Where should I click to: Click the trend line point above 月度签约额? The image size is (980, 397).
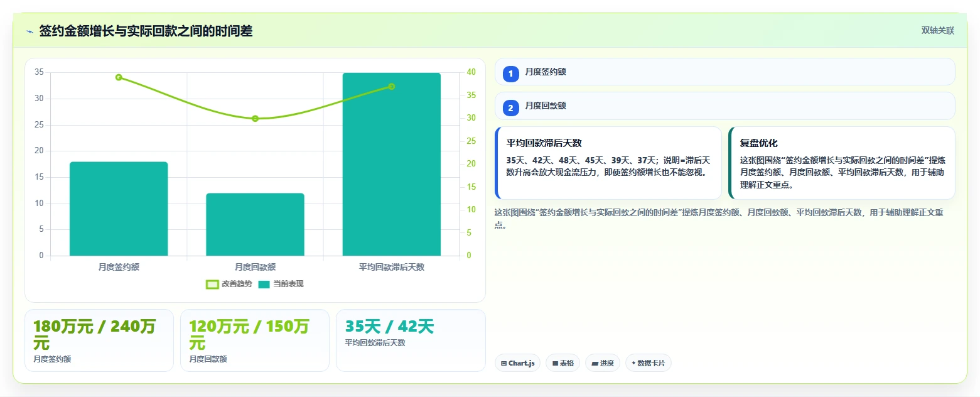pos(119,77)
